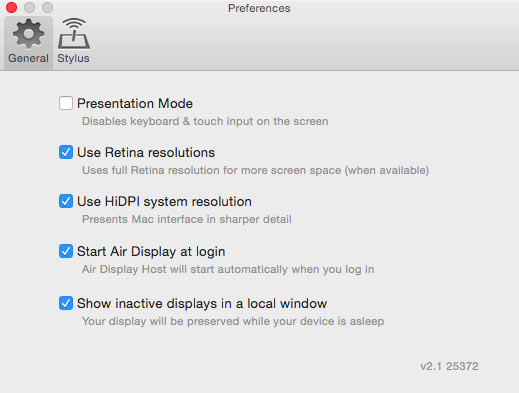Screen dimensions: 519x393
Task: Close the Preferences window with red button
Action: pos(12,7)
